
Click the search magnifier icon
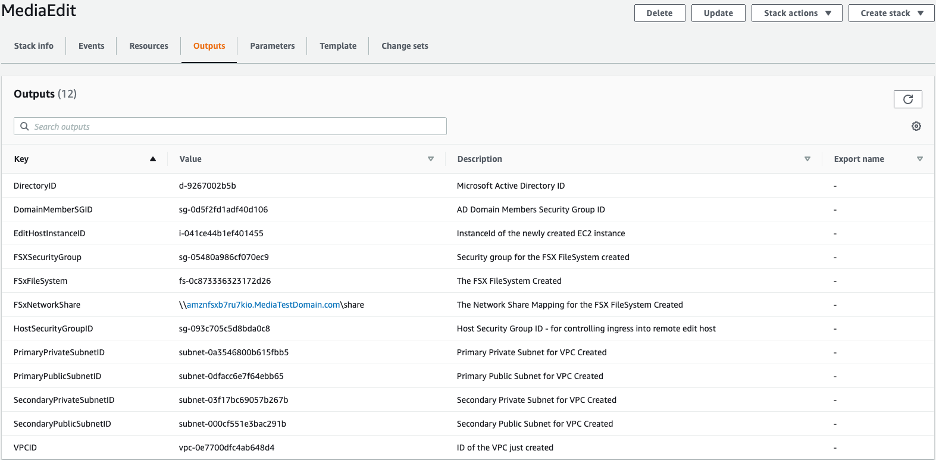point(24,127)
